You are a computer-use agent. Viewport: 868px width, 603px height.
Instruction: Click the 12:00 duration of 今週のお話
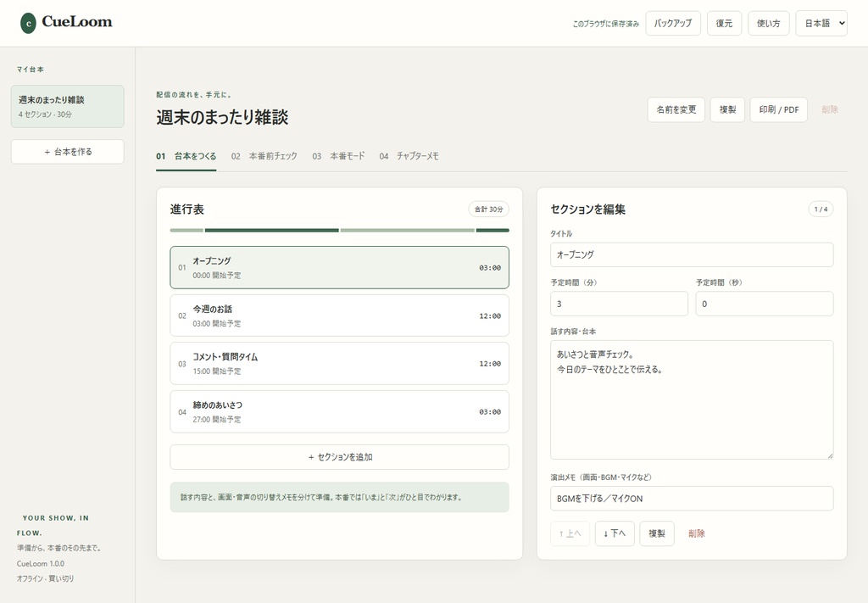(x=490, y=316)
